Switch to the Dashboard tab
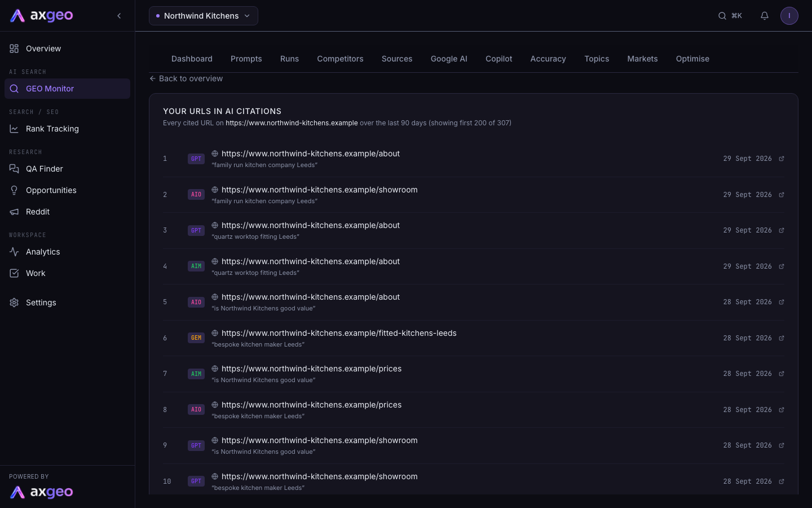Viewport: 812px width, 508px height. 192,59
